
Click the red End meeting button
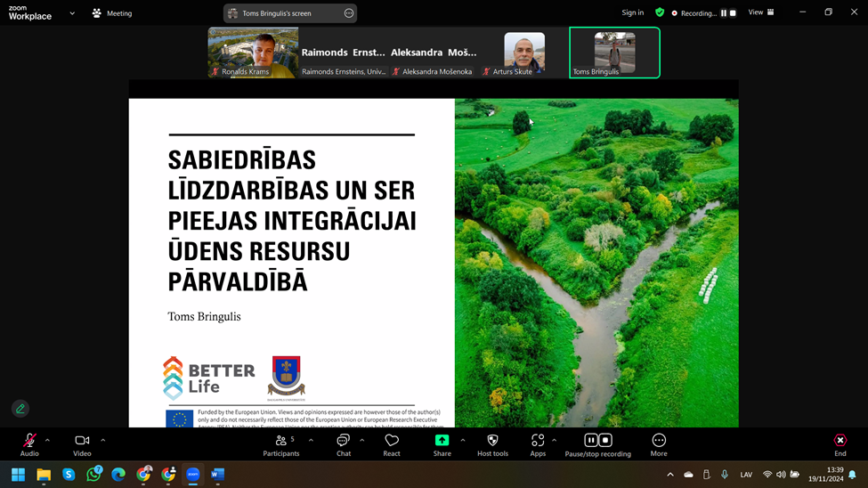840,444
